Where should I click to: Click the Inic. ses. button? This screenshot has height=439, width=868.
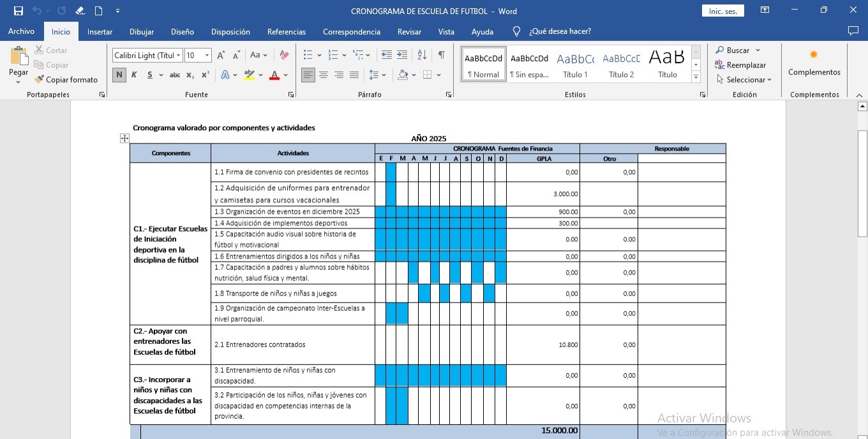722,11
